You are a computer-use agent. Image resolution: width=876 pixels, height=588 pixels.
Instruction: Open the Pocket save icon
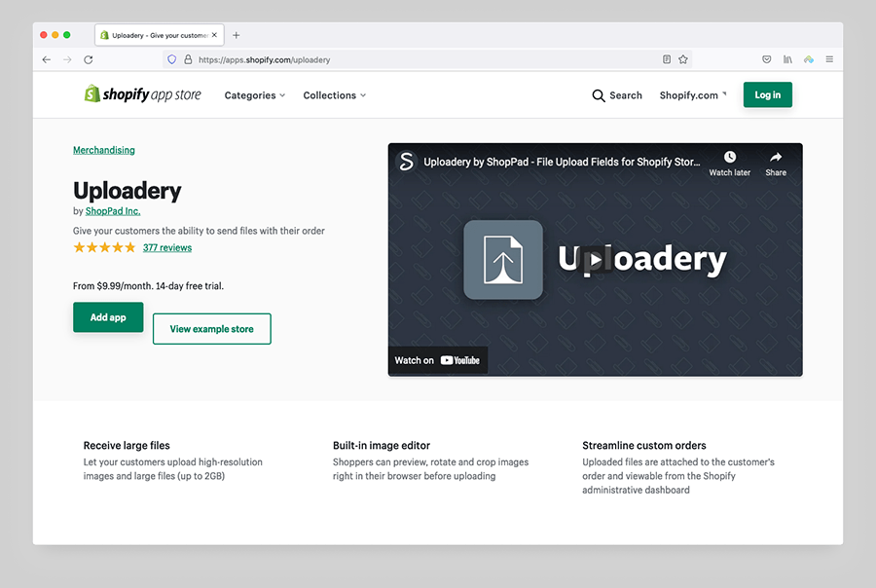click(767, 59)
